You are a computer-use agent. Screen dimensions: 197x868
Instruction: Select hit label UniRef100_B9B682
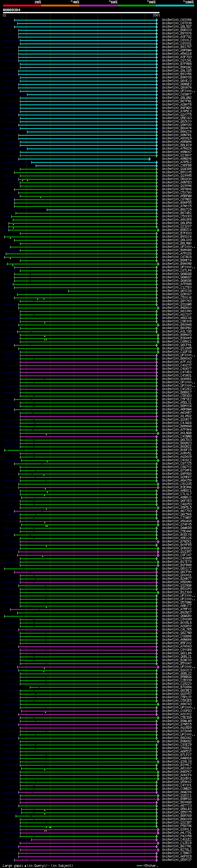[177, 741]
